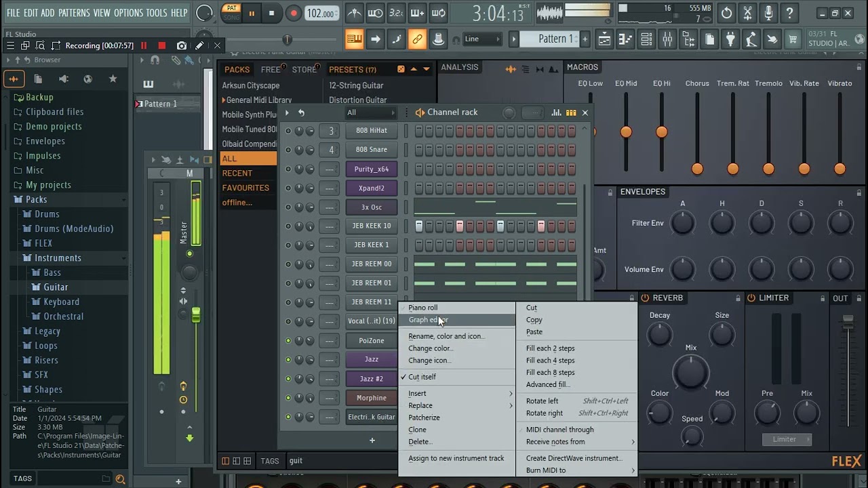868x488 pixels.
Task: Choose Graph editor from context menu
Action: pyautogui.click(x=456, y=320)
